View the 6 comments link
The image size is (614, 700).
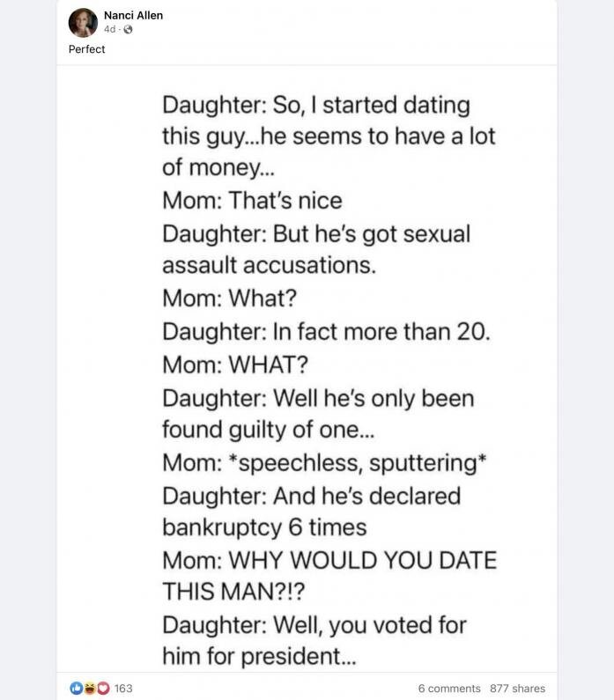pyautogui.click(x=449, y=689)
